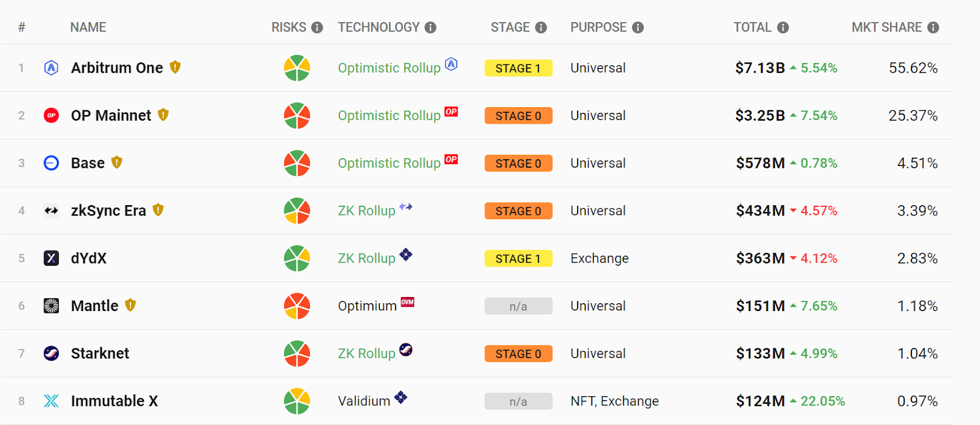Click the Starknet logo icon
The image size is (980, 425).
coord(51,353)
